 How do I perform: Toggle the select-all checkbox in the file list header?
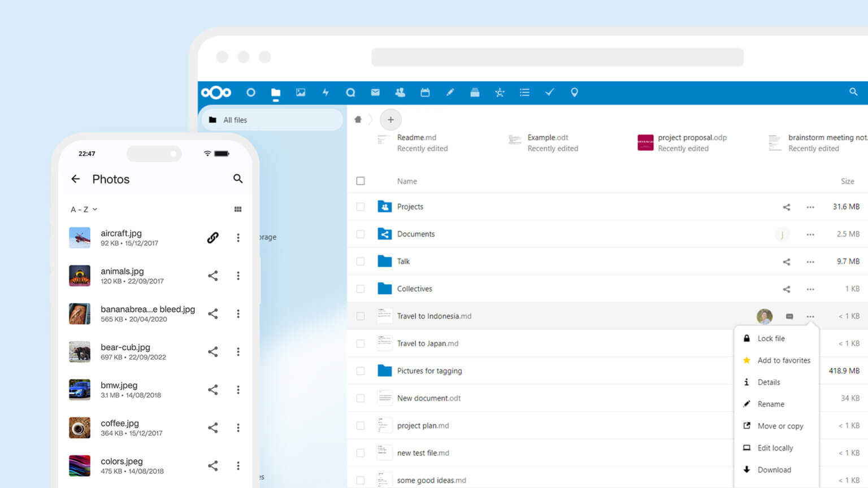(x=360, y=181)
